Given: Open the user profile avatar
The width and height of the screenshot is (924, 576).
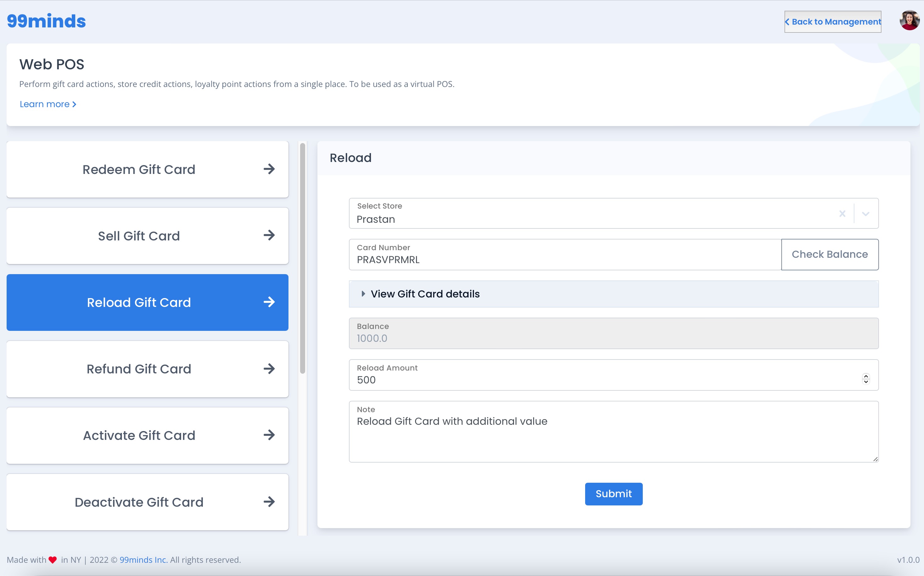Looking at the screenshot, I should (x=909, y=20).
